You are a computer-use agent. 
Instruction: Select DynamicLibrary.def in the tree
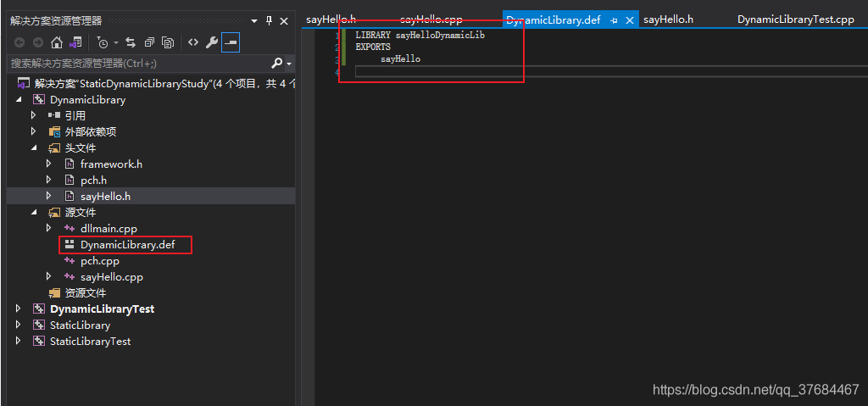(x=127, y=244)
